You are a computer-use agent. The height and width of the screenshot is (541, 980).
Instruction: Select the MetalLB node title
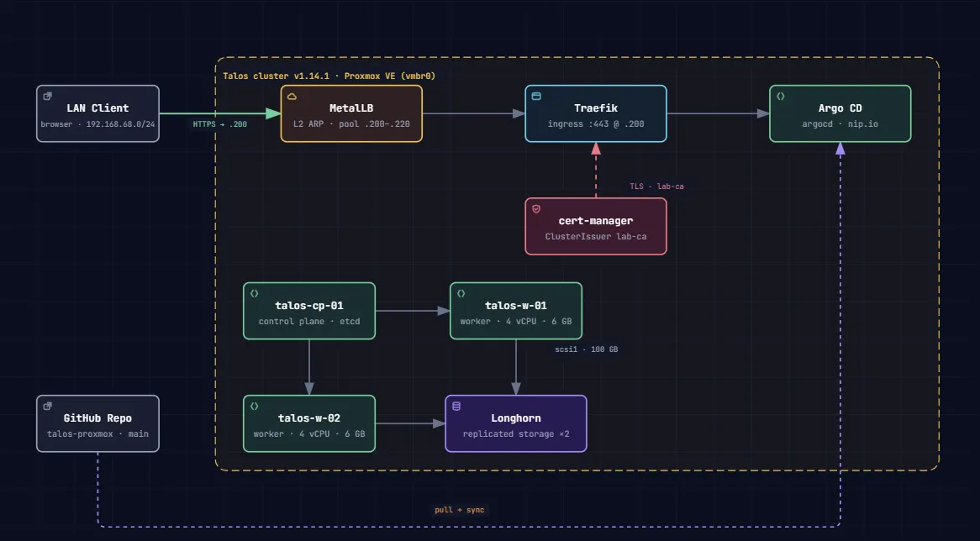(351, 108)
